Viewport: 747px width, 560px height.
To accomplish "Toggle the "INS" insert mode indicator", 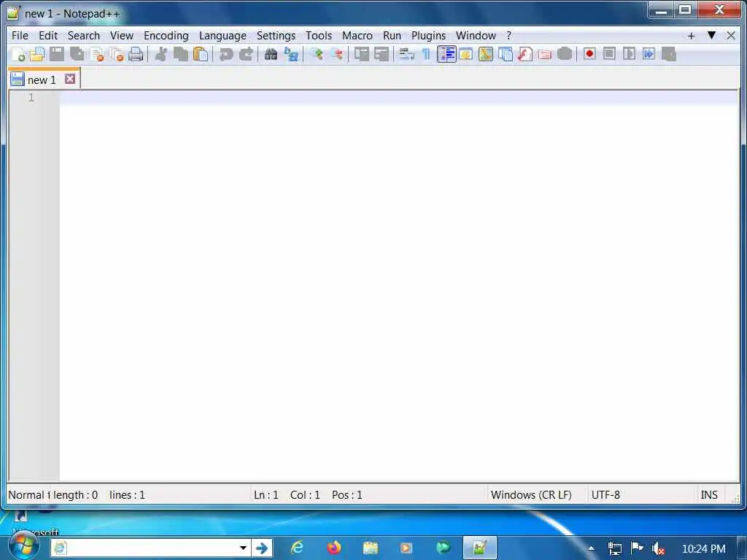I will pos(709,495).
